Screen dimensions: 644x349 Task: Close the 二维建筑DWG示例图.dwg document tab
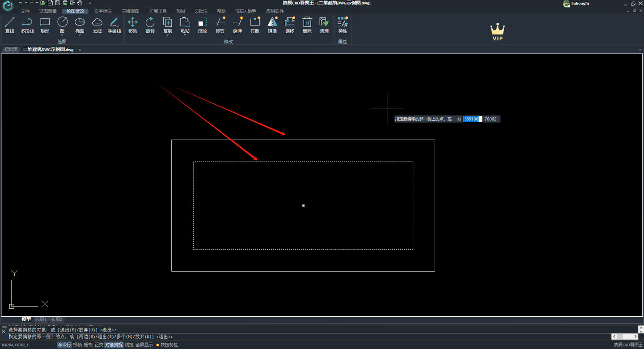(80, 50)
